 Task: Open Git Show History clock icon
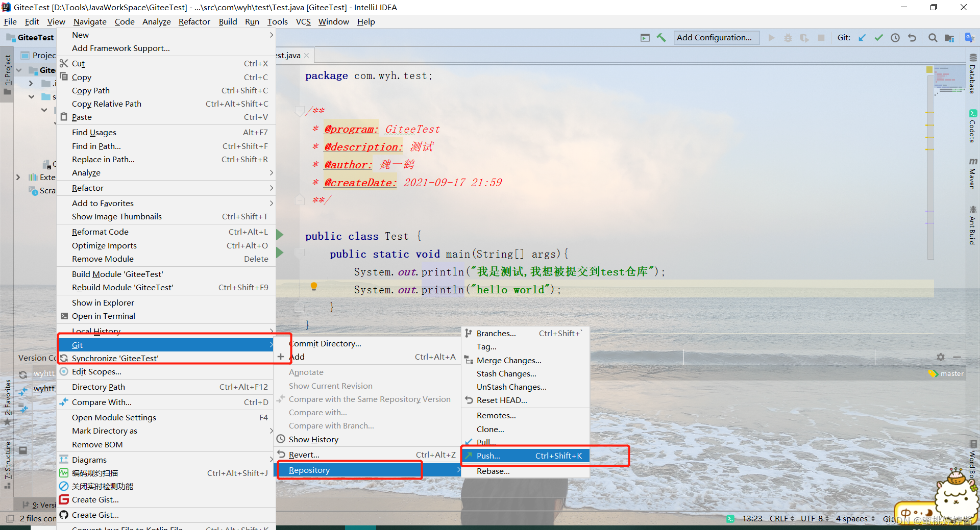click(x=895, y=38)
